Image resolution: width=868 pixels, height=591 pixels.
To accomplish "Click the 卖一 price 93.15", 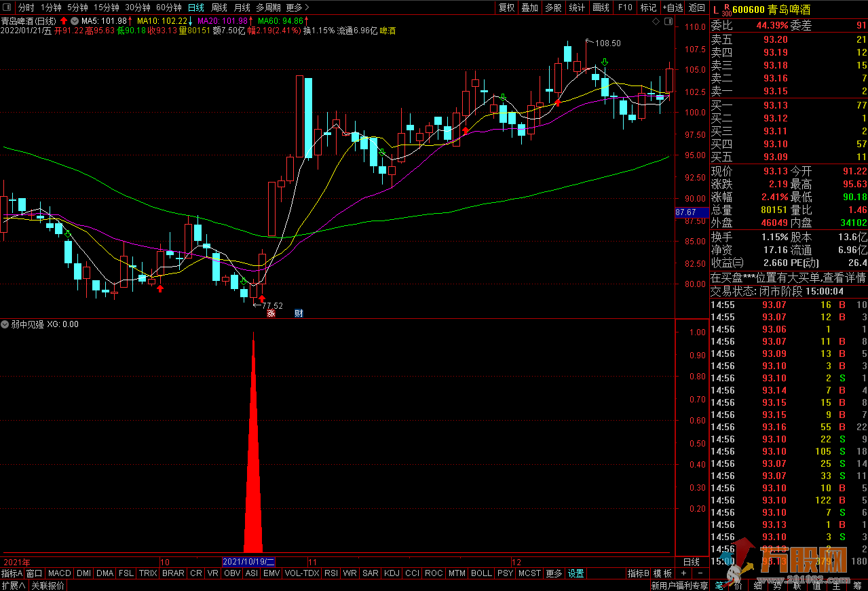I will click(776, 91).
